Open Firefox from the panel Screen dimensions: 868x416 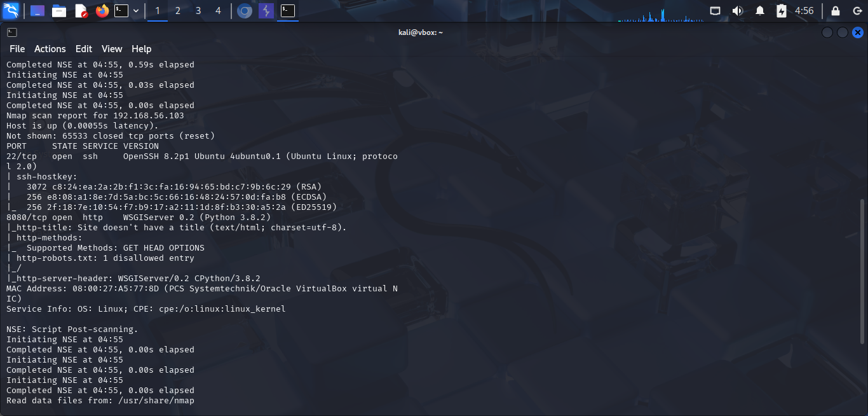(102, 10)
